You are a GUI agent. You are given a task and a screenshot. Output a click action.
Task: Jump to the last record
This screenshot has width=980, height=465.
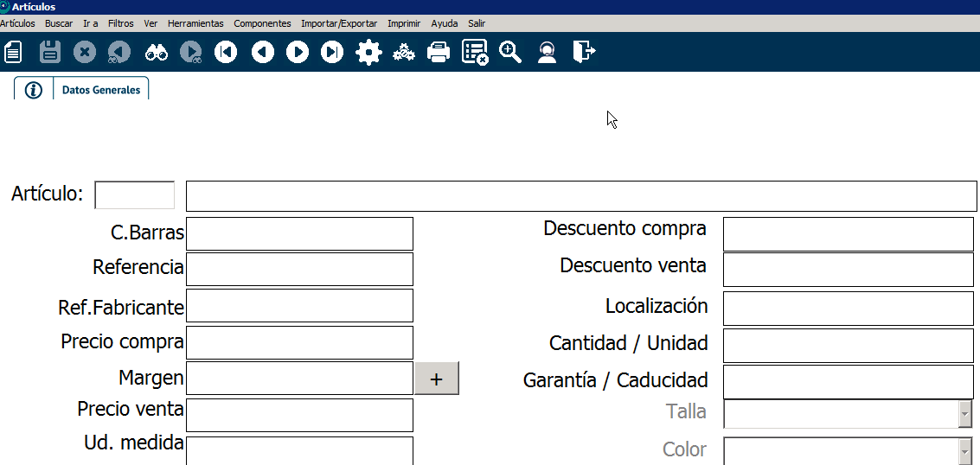[x=332, y=53]
